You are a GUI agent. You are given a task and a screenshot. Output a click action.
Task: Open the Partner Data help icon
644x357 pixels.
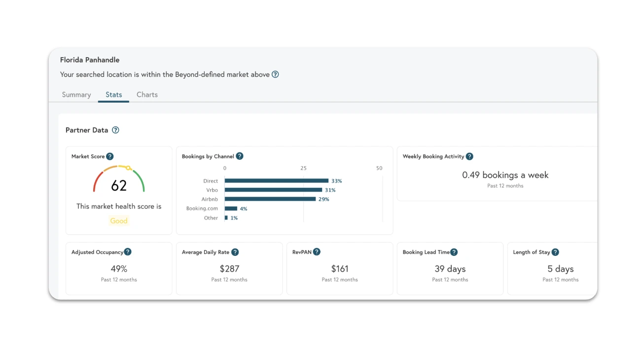tap(115, 130)
